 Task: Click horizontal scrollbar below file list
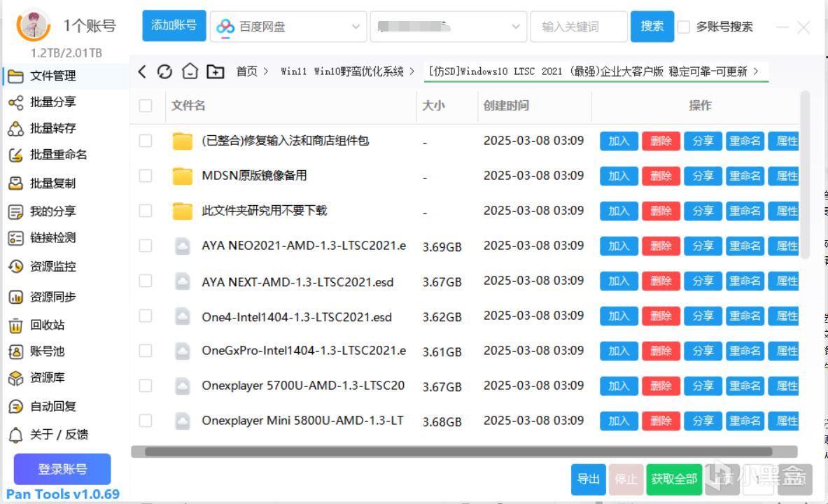coord(458,451)
